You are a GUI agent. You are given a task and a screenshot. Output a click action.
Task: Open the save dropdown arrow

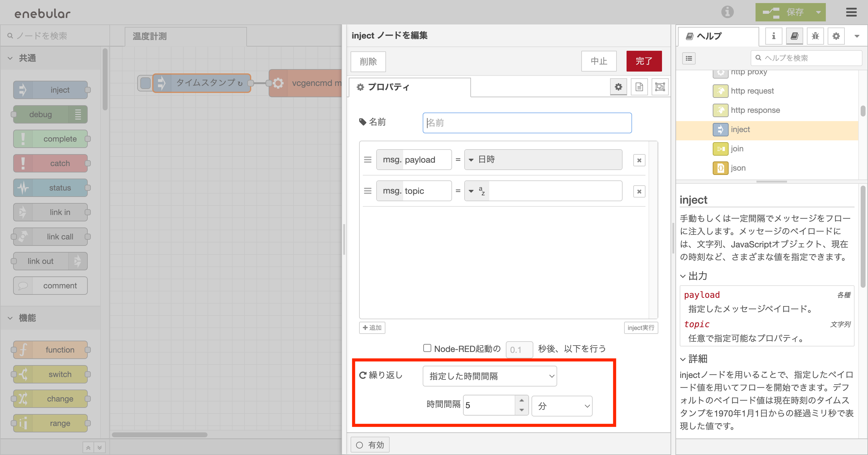818,12
